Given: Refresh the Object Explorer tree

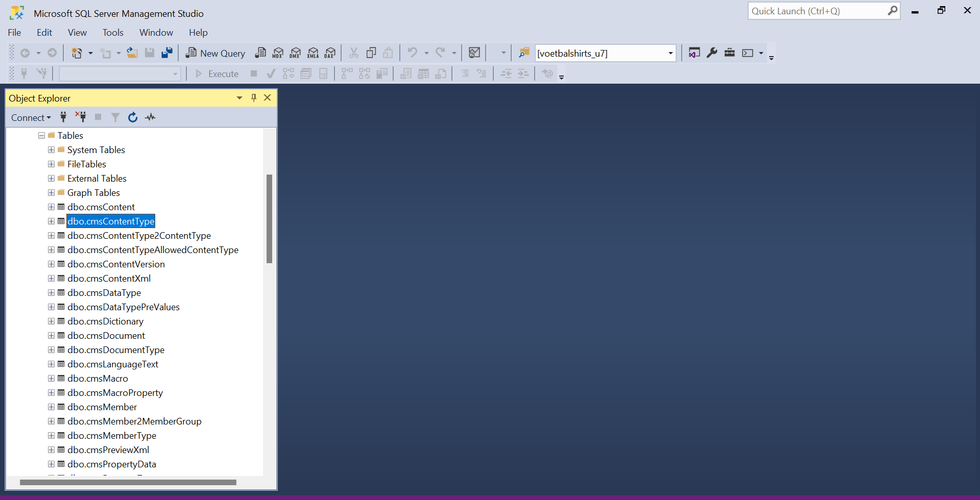Looking at the screenshot, I should coord(133,117).
